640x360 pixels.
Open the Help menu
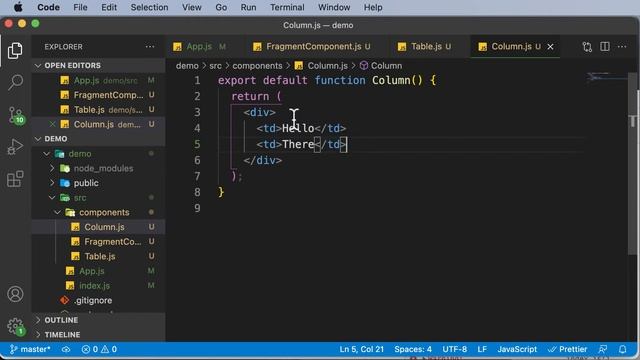point(373,7)
